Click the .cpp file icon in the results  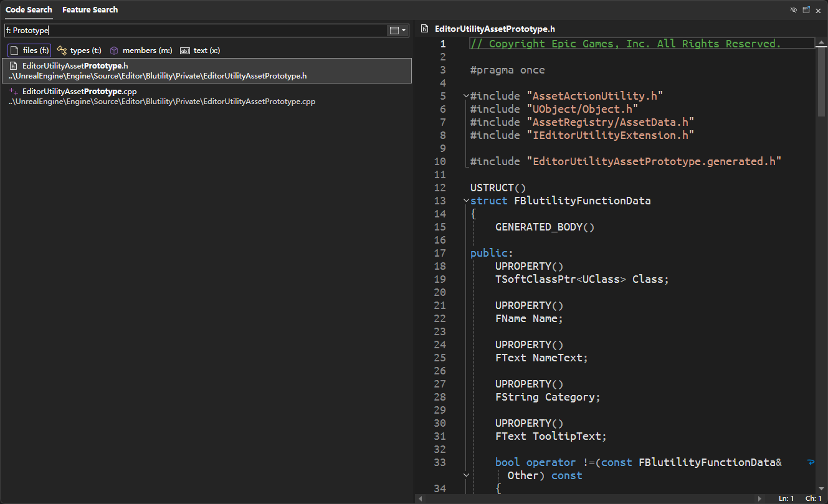(x=13, y=91)
